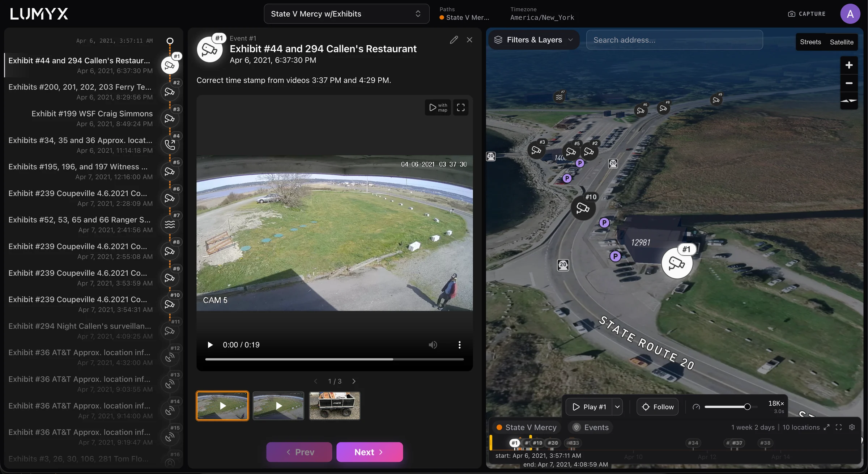Click timeline marker #34
The image size is (868, 474).
point(693,443)
